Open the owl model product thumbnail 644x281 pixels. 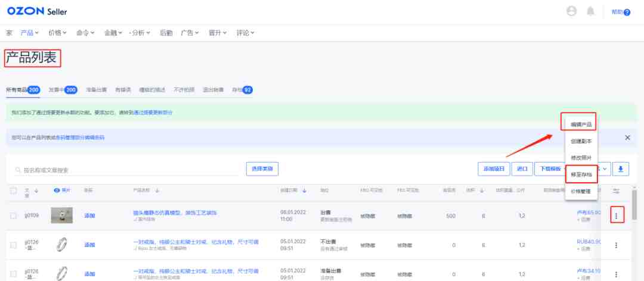[x=61, y=216]
